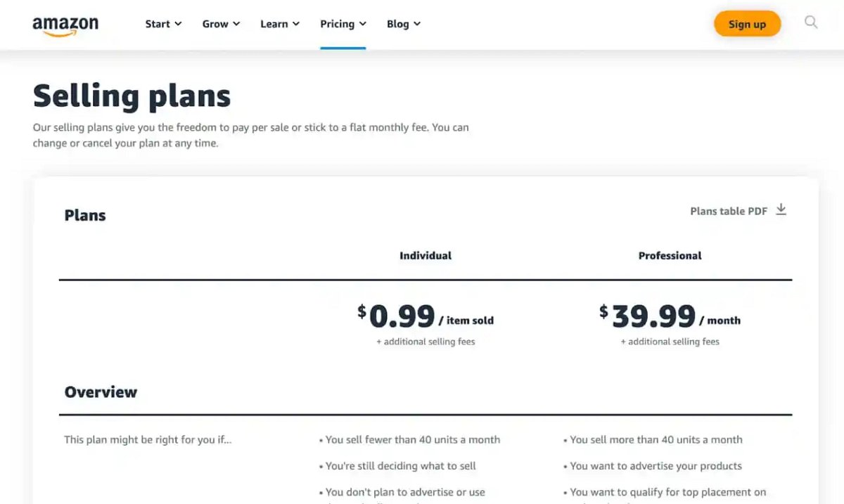Click the Amazon logo in the header

pyautogui.click(x=66, y=24)
